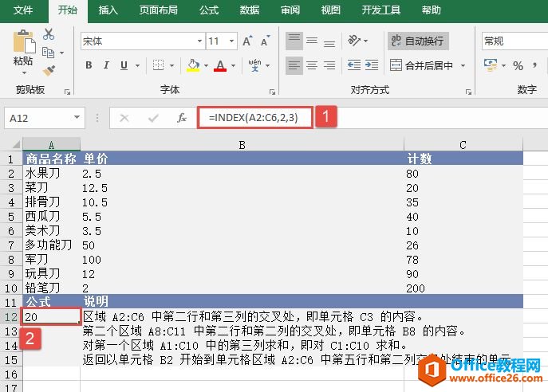Toggle middle vertical alignment
This screenshot has width=548, height=392.
pos(312,41)
